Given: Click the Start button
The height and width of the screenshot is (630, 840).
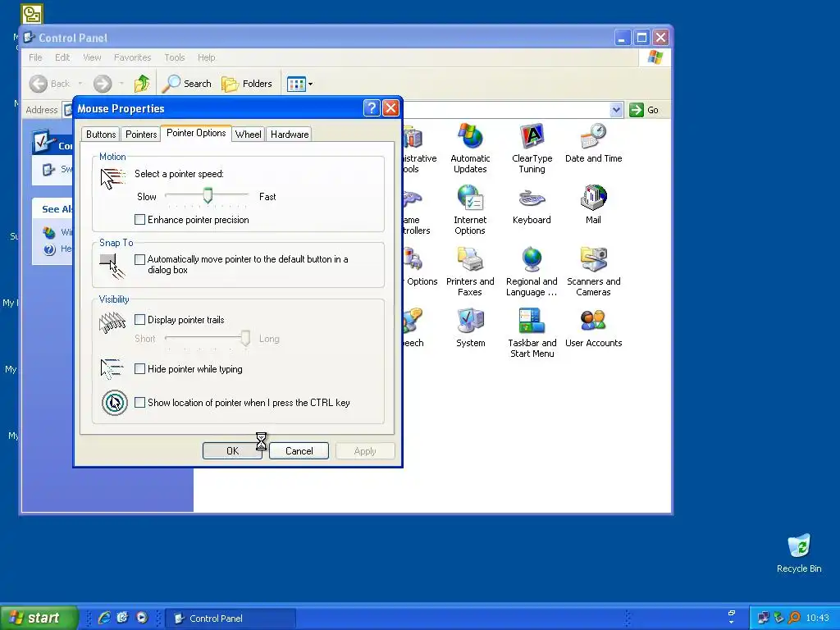Looking at the screenshot, I should 39,618.
